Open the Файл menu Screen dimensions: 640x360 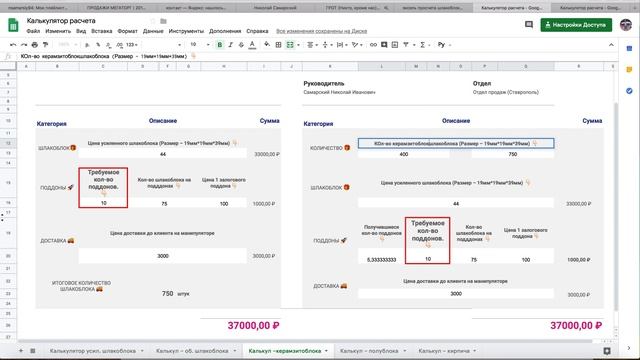click(x=33, y=31)
